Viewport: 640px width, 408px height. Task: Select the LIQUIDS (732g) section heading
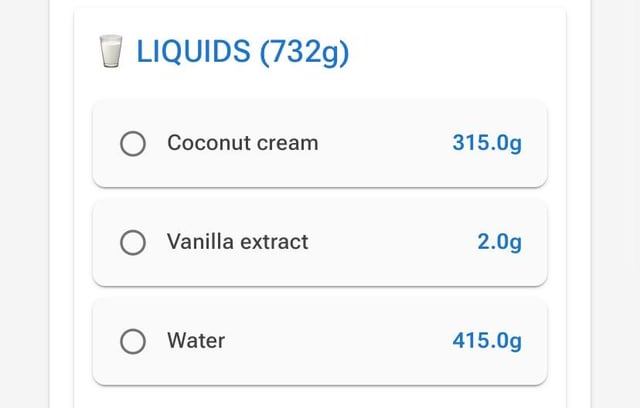(x=242, y=51)
